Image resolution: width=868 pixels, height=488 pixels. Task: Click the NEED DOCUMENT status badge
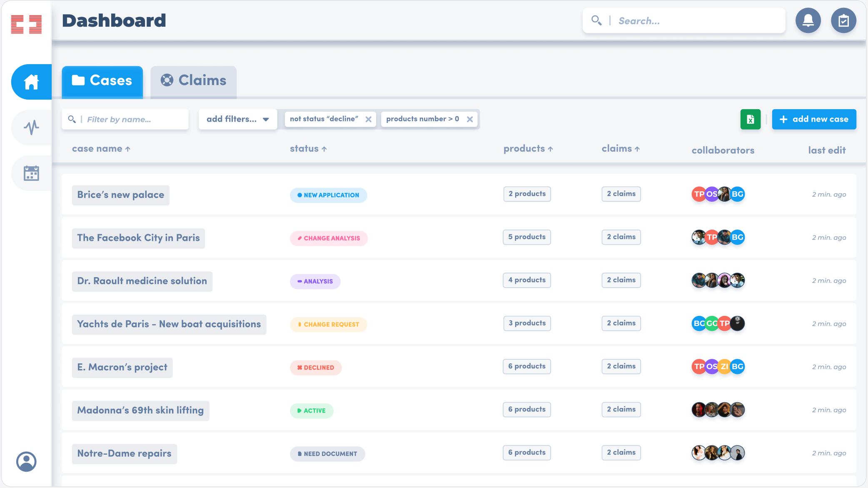click(x=327, y=454)
